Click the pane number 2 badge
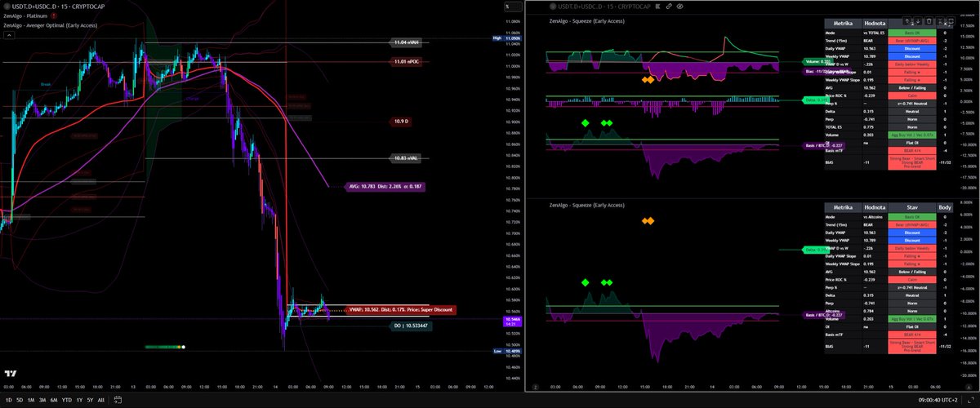 (x=536, y=387)
